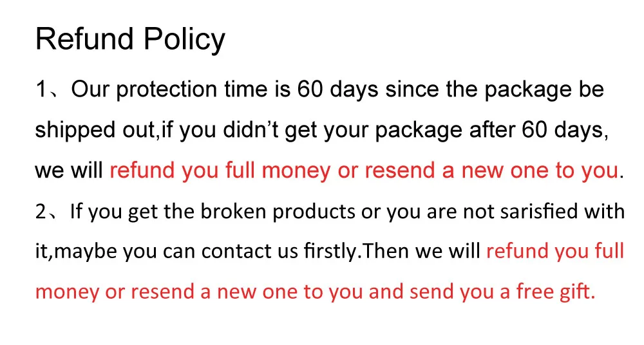Click red 'refund you full' in item two
This screenshot has width=644, height=345.
click(555, 252)
